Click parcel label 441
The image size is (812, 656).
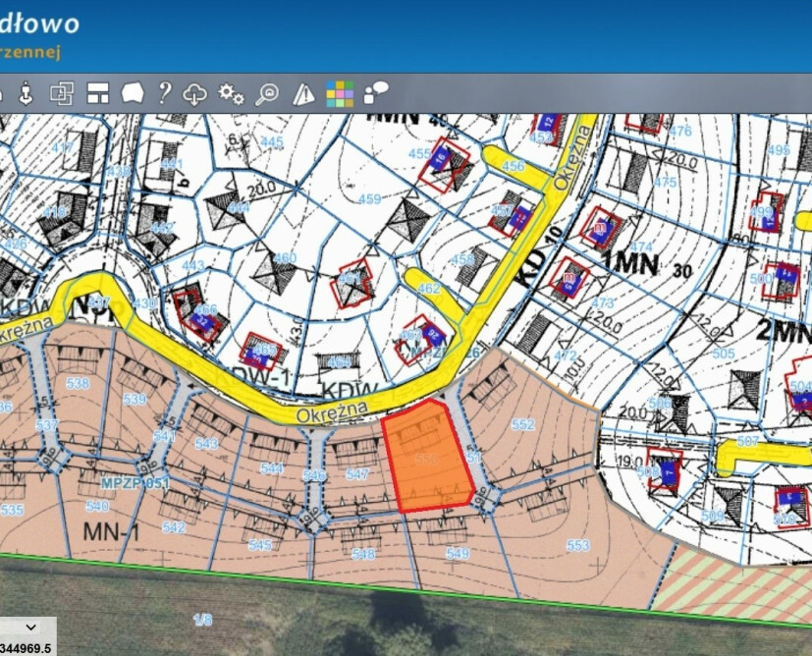(x=172, y=164)
